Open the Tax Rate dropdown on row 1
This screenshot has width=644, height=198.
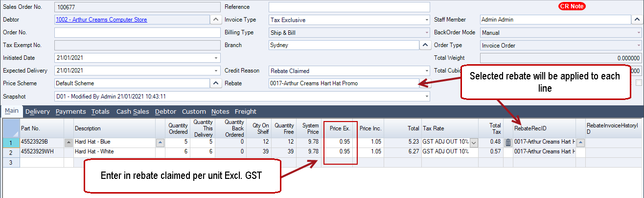pyautogui.click(x=473, y=143)
